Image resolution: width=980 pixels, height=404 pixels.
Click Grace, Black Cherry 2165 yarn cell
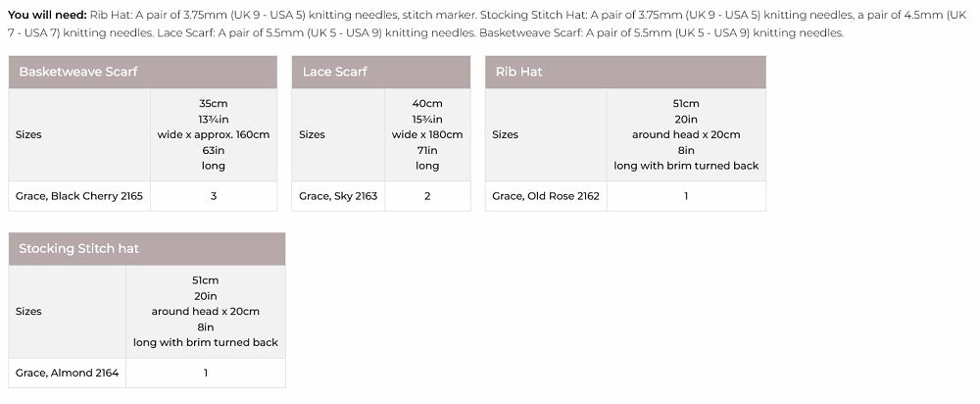[79, 196]
